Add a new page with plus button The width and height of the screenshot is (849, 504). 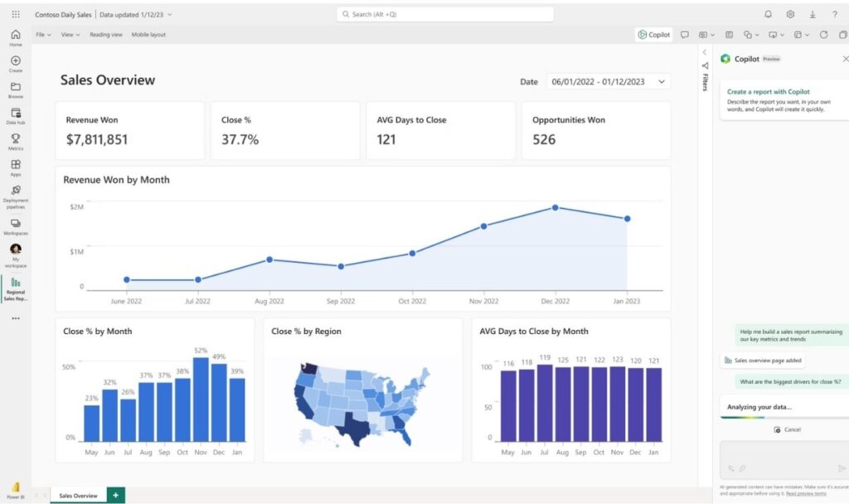(116, 496)
